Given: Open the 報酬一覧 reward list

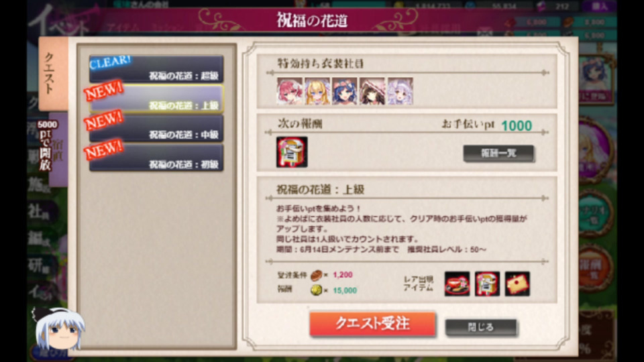Looking at the screenshot, I should coord(498,154).
